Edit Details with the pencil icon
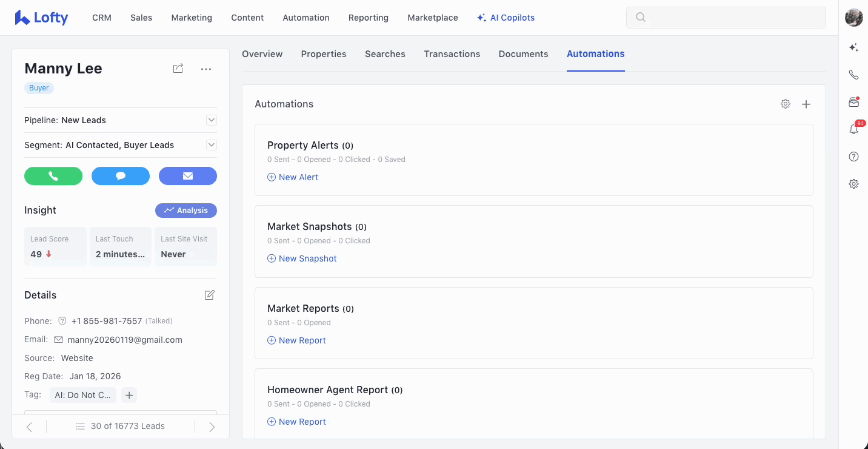This screenshot has width=868, height=449. pyautogui.click(x=210, y=295)
